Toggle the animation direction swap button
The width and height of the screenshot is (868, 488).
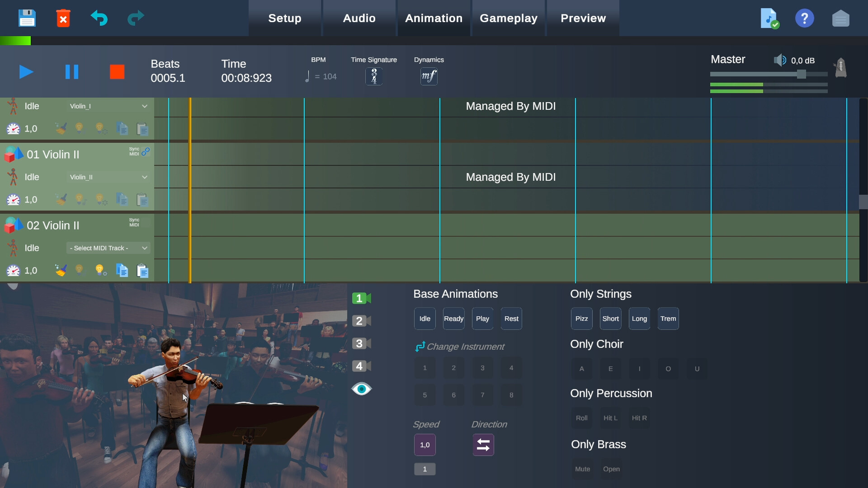click(x=483, y=445)
